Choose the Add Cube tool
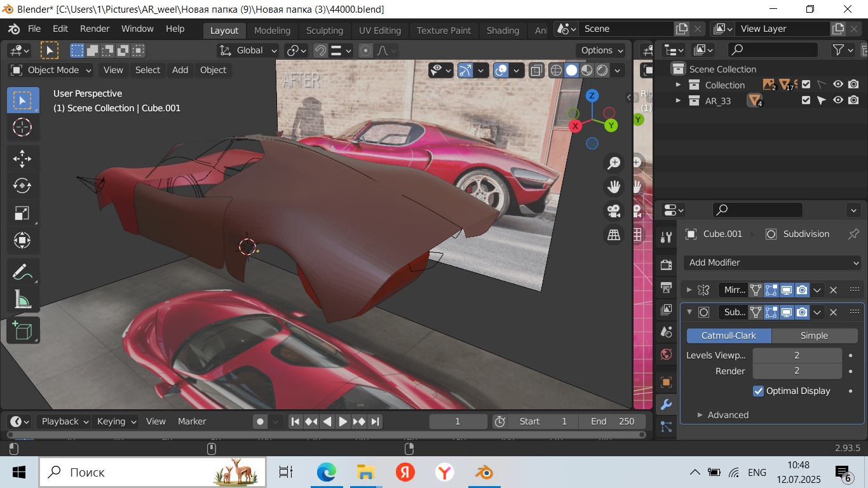The height and width of the screenshot is (488, 868). [22, 330]
